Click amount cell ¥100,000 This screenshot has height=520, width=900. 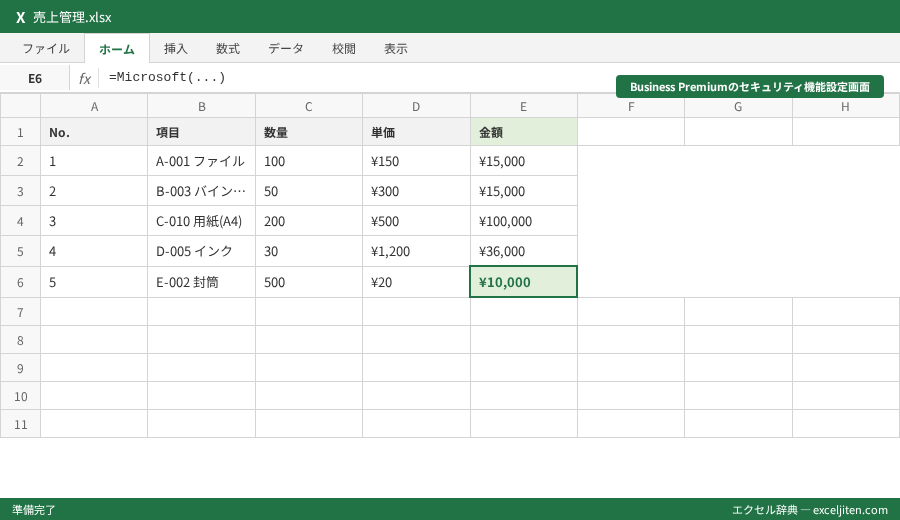click(523, 221)
